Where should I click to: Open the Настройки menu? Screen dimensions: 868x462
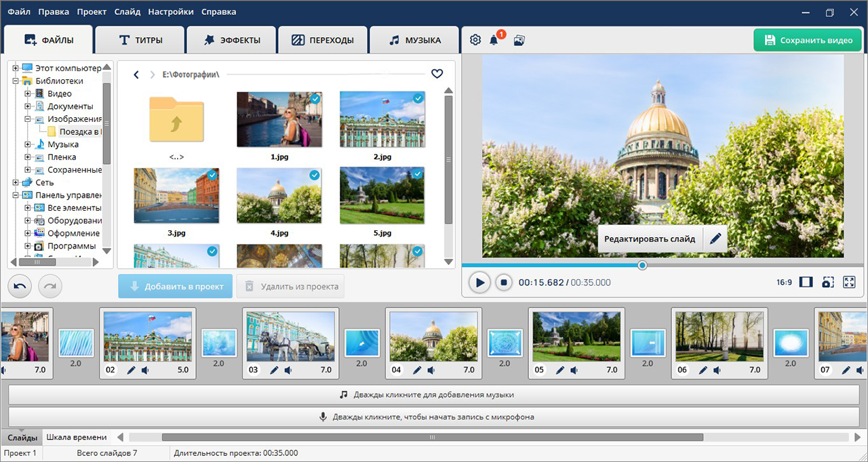click(171, 12)
